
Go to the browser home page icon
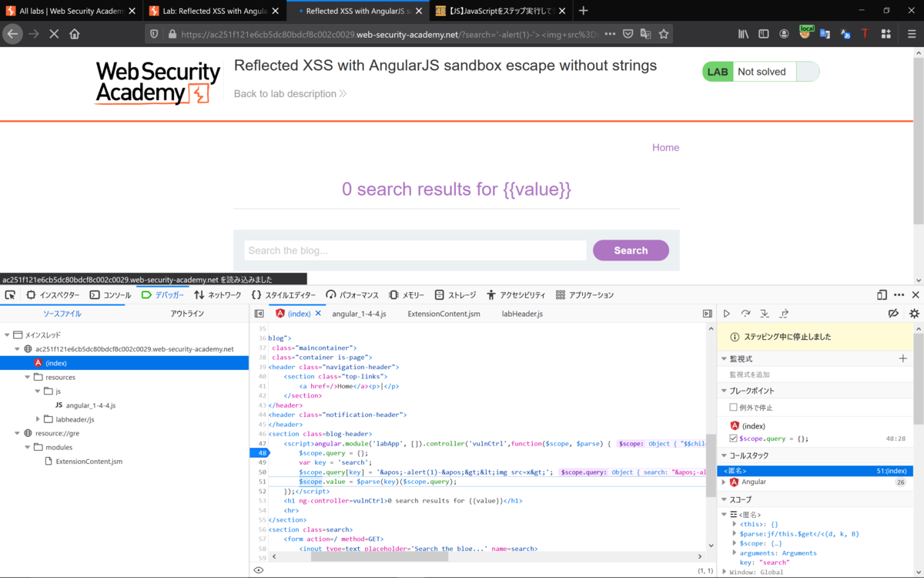click(75, 34)
